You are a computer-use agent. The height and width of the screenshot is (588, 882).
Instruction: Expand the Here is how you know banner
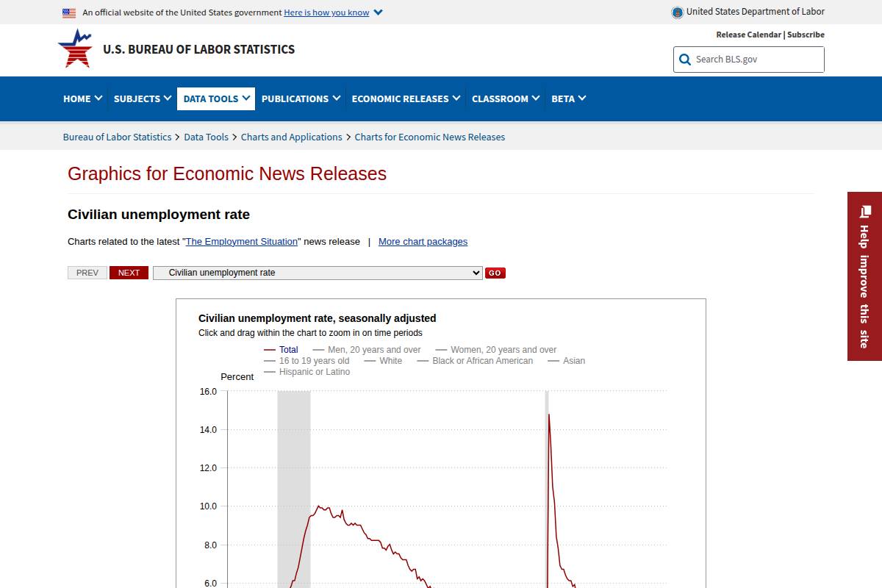point(326,12)
